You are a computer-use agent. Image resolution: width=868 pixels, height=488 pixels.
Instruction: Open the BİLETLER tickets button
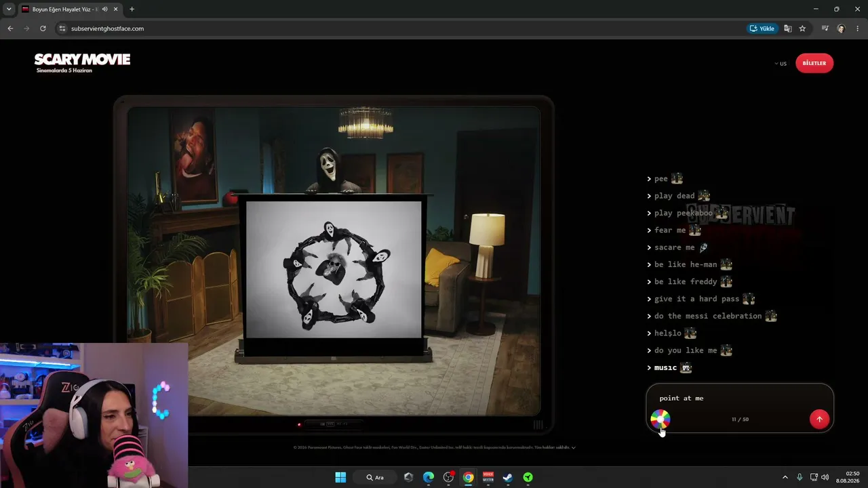pos(814,63)
